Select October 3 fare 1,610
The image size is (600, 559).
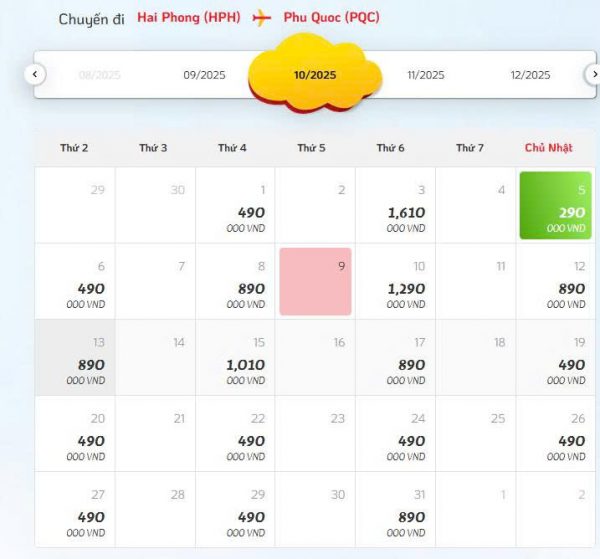point(395,205)
